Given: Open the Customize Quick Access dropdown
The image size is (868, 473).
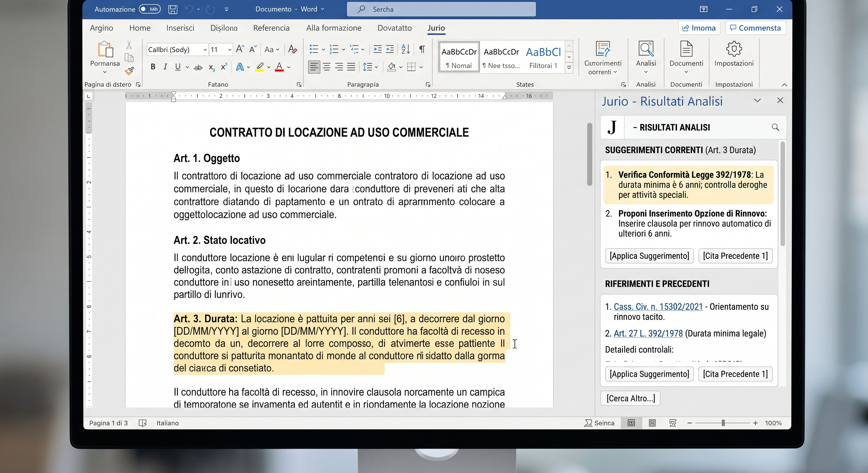Looking at the screenshot, I should pyautogui.click(x=227, y=10).
